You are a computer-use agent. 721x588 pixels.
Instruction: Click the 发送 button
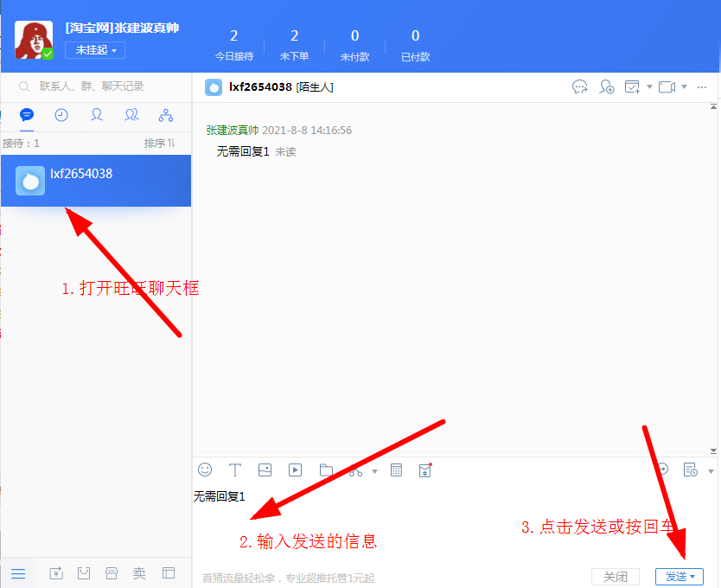(680, 577)
